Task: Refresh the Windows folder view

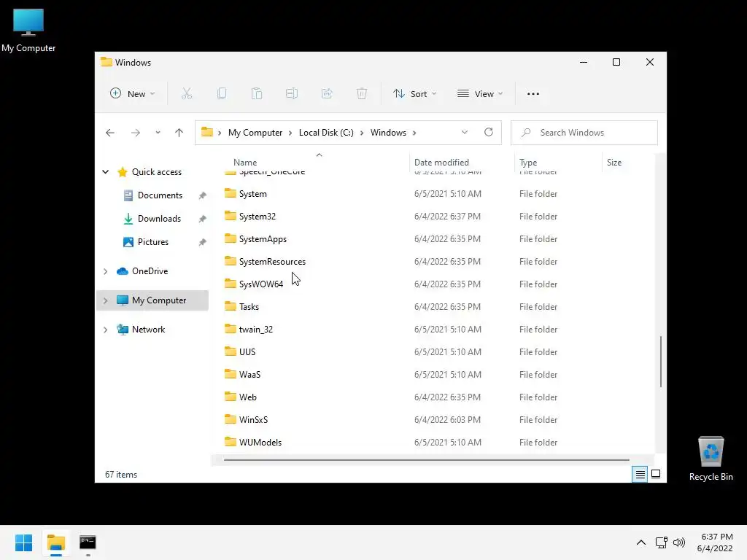Action: (x=489, y=133)
